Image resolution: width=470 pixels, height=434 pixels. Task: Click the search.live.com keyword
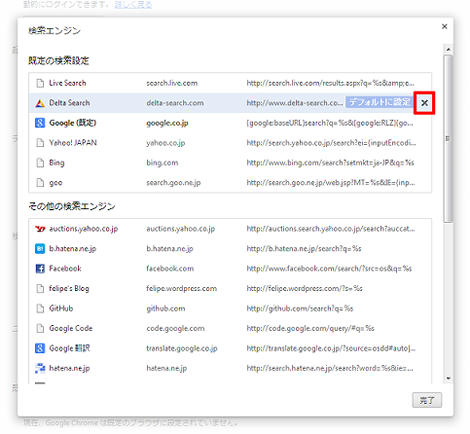pos(172,83)
